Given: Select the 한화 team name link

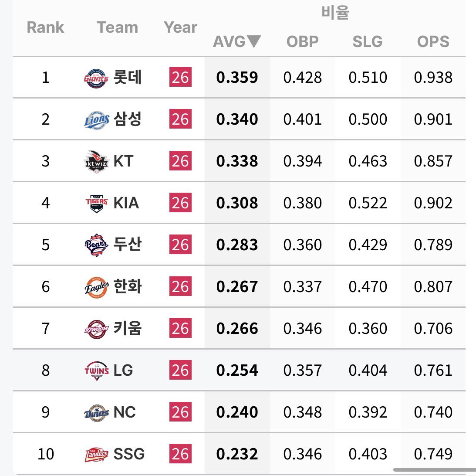Looking at the screenshot, I should click(127, 286).
